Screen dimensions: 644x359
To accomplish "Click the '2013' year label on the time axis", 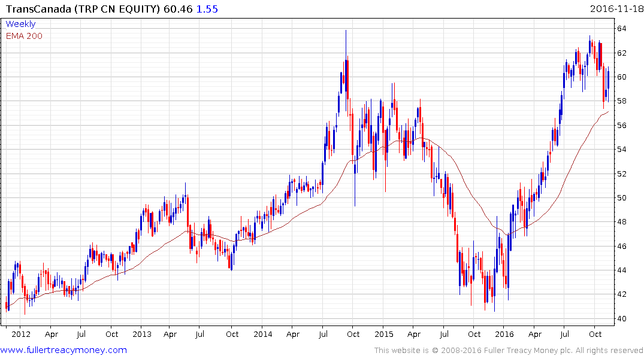I will click(142, 334).
